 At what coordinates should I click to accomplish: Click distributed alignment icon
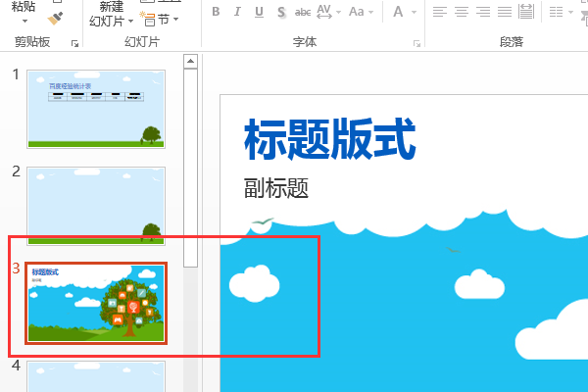tap(526, 12)
